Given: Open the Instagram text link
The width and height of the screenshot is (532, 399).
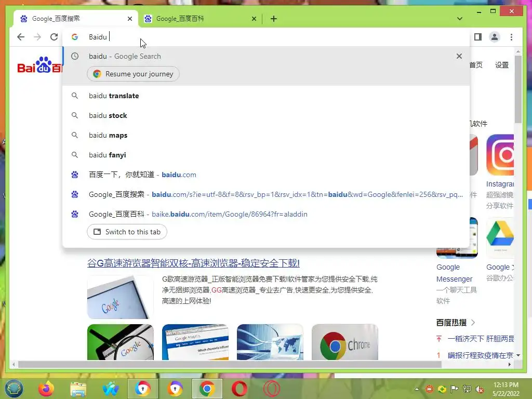Looking at the screenshot, I should (x=500, y=184).
